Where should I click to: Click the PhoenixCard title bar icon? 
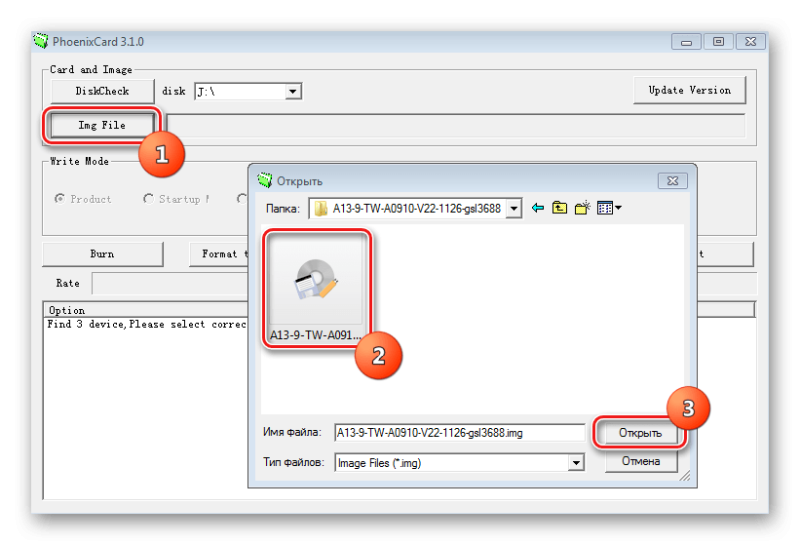[x=41, y=41]
